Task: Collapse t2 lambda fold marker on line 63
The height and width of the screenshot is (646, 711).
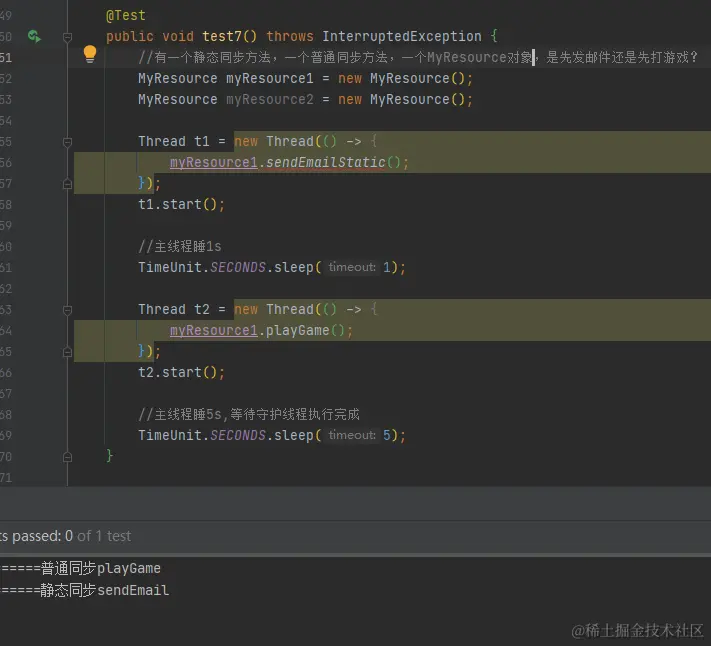Action: pos(68,310)
